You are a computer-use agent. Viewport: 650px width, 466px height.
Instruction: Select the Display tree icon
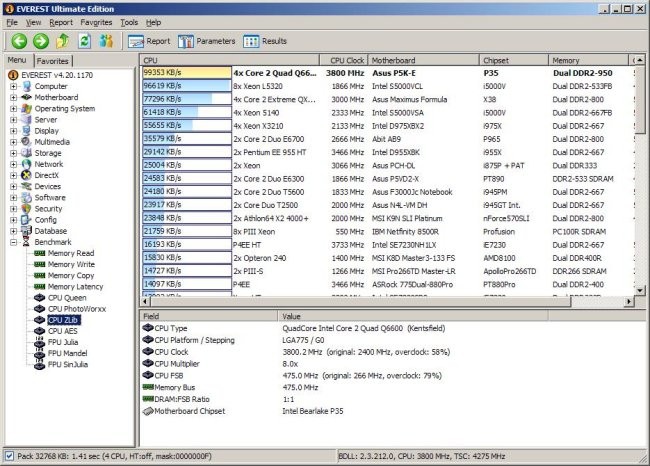coord(27,131)
